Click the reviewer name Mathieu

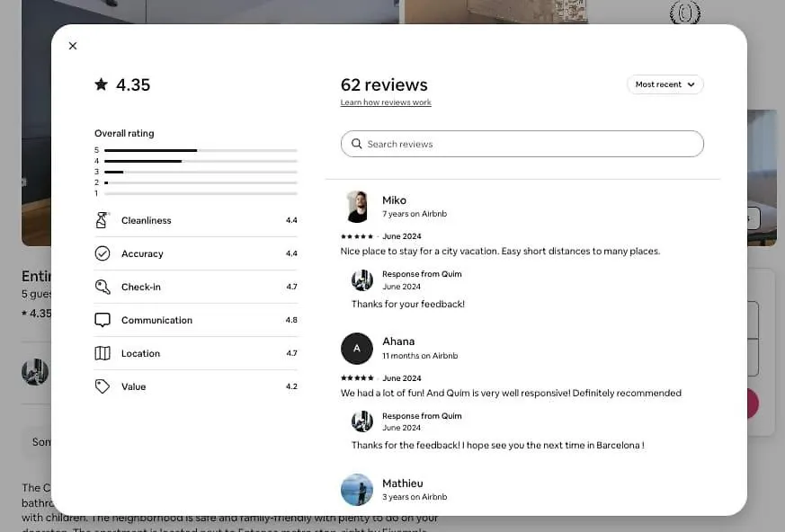[403, 483]
